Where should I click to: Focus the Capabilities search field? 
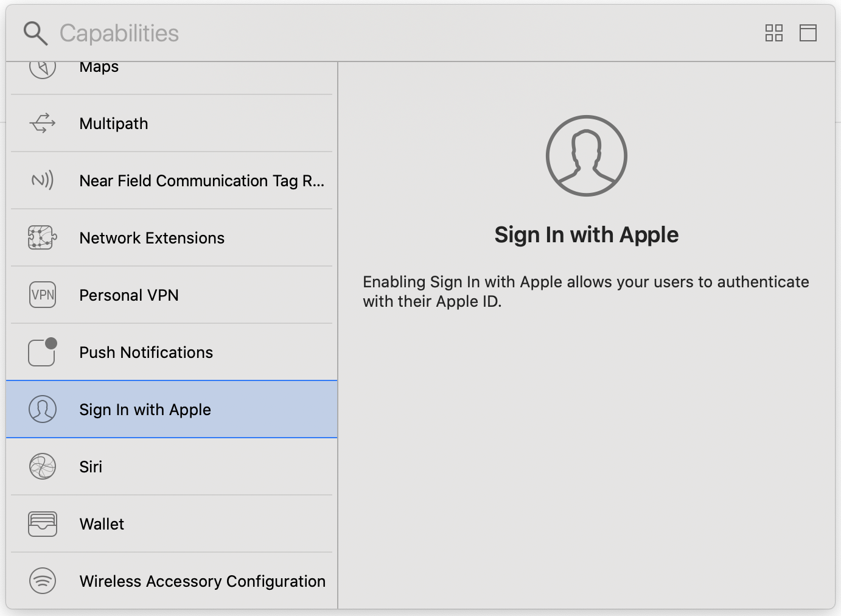coord(389,33)
